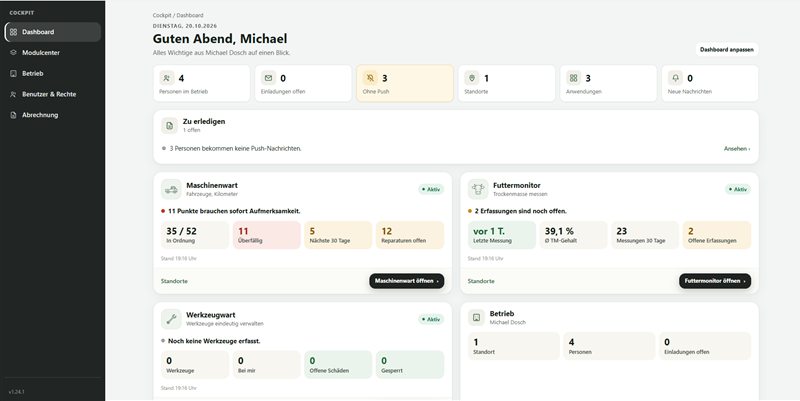Click the Maschinenwart Aktiv status badge
The width and height of the screenshot is (800, 401).
point(431,189)
